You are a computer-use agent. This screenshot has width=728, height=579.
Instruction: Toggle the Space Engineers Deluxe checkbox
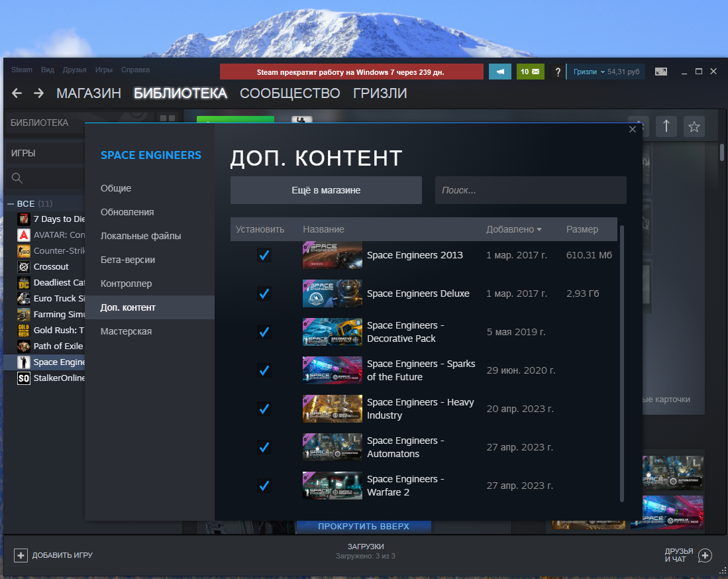pyautogui.click(x=264, y=293)
